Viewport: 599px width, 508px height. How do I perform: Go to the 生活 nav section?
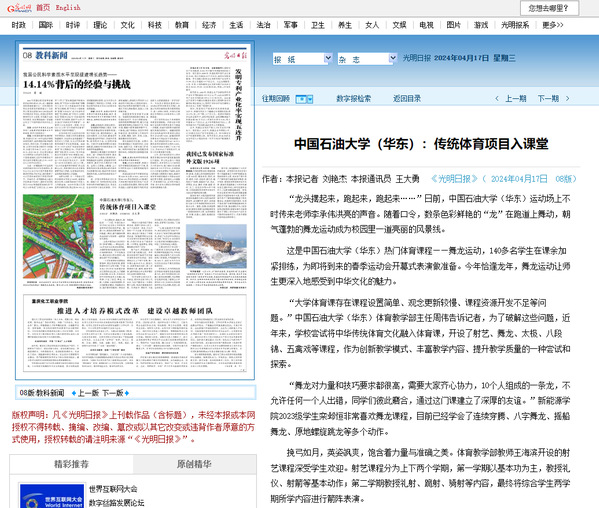[x=236, y=25]
